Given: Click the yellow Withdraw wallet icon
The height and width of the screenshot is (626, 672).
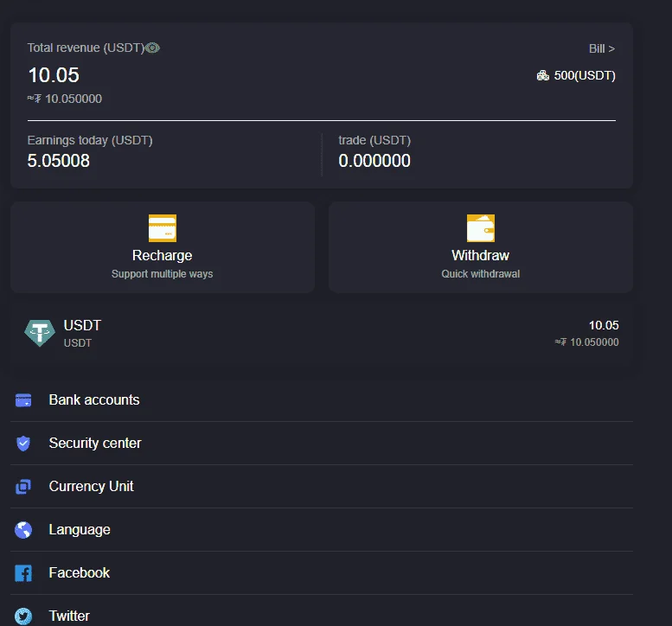Looking at the screenshot, I should (x=480, y=228).
